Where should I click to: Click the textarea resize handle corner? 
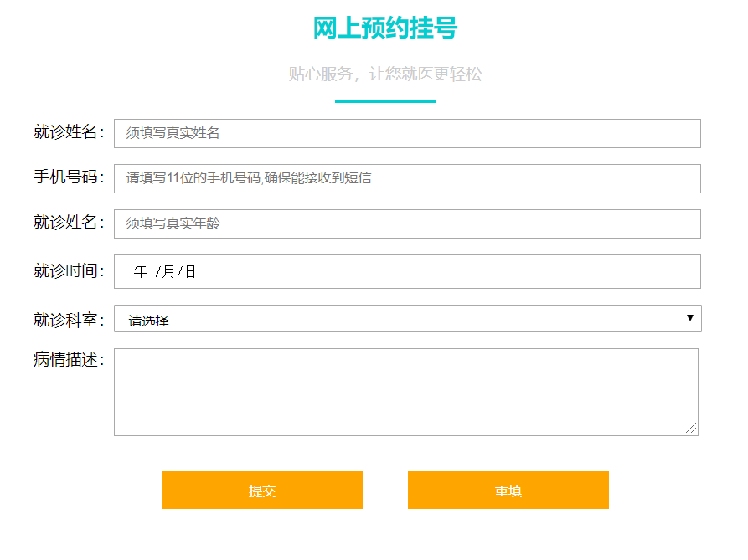point(691,429)
